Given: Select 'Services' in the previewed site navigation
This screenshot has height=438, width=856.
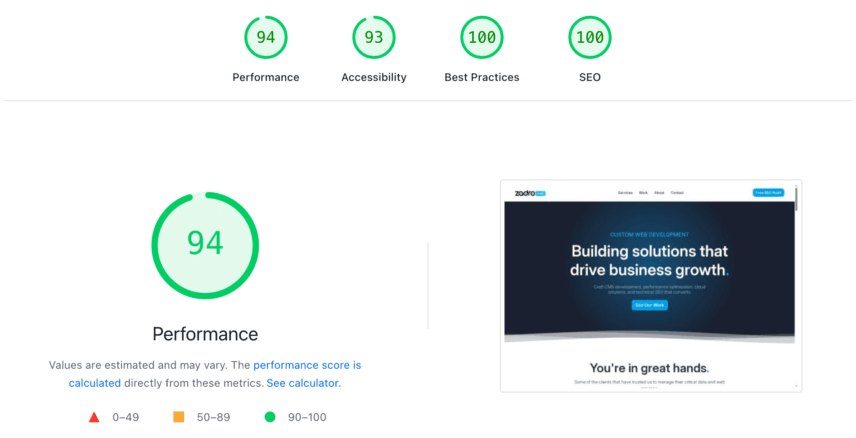Looking at the screenshot, I should click(625, 192).
